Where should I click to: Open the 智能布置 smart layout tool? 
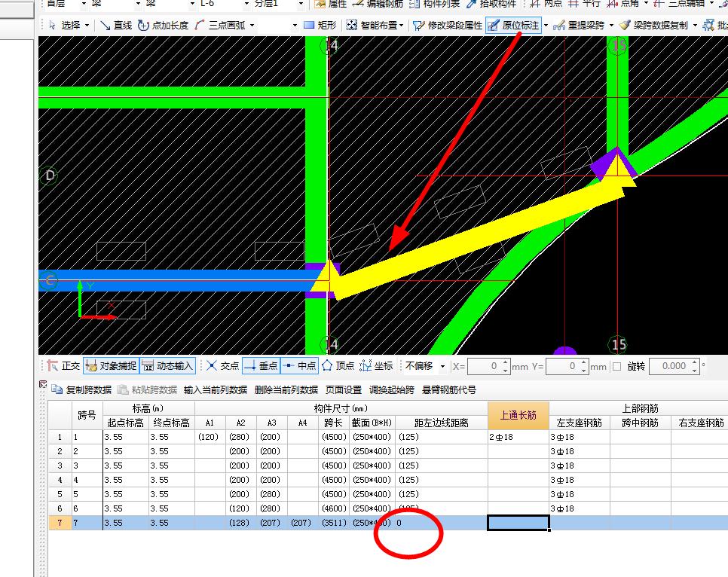pos(373,25)
